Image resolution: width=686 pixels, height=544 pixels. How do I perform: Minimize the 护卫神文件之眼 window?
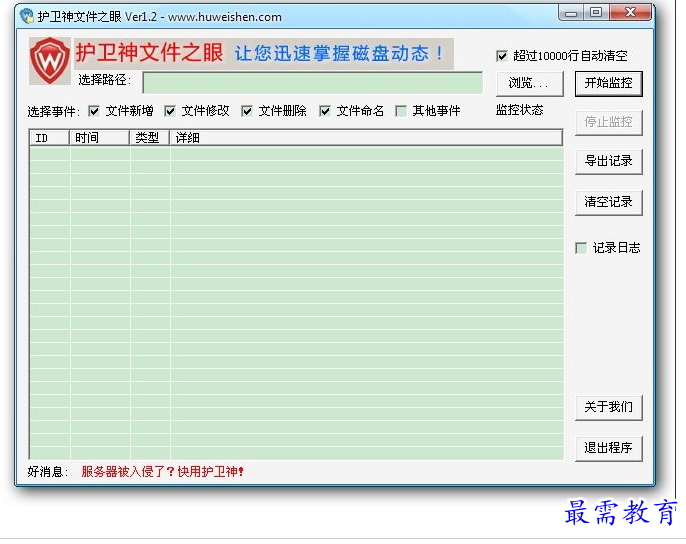pyautogui.click(x=570, y=13)
